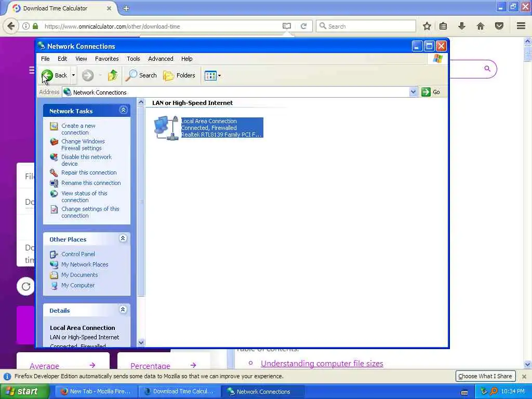
Task: Open the Favorites menu
Action: tap(107, 59)
